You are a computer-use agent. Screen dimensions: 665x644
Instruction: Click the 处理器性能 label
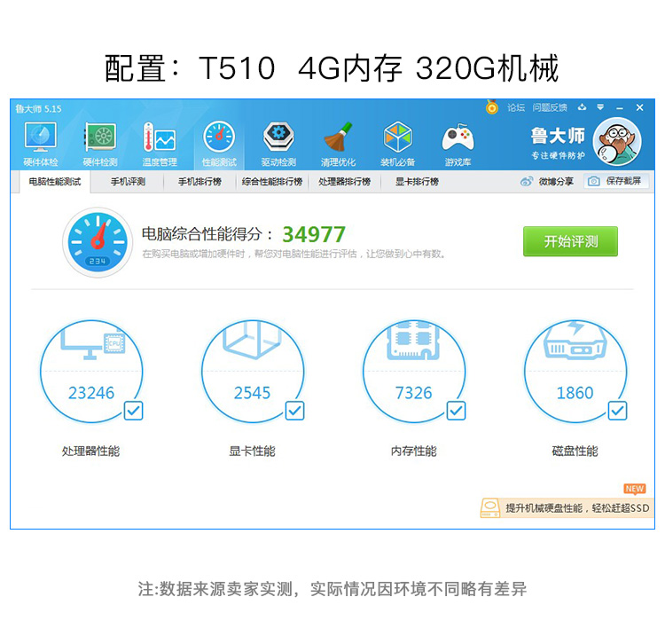click(x=90, y=451)
